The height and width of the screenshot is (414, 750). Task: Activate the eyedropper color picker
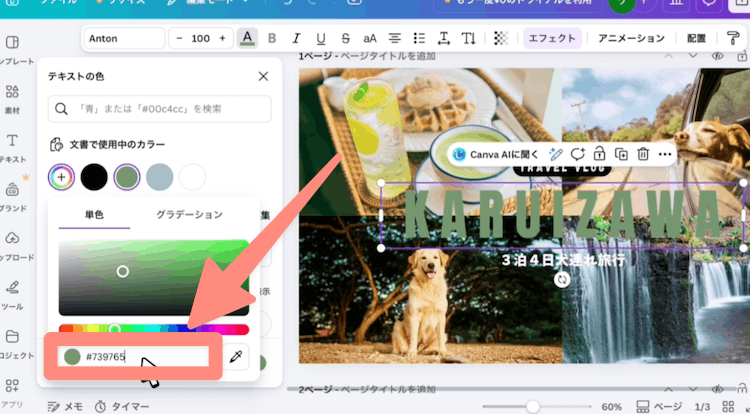(x=236, y=357)
